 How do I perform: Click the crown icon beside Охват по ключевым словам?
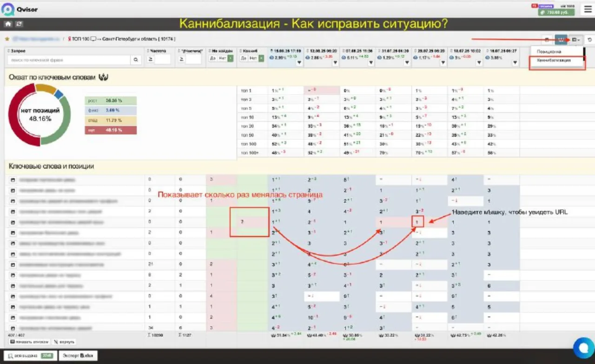pos(103,77)
